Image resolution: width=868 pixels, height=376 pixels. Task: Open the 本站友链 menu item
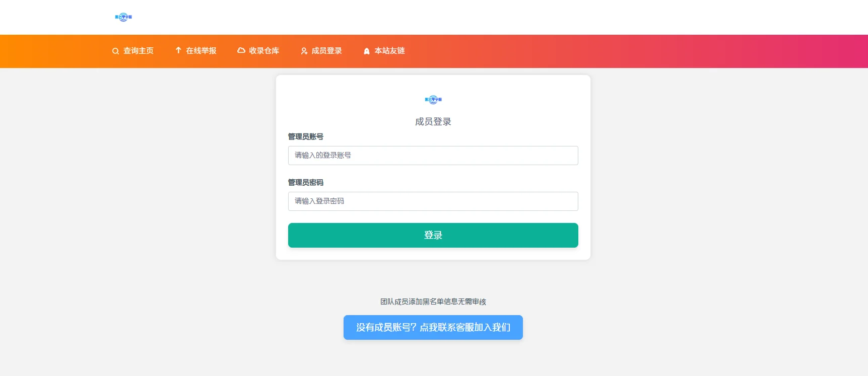coord(384,51)
